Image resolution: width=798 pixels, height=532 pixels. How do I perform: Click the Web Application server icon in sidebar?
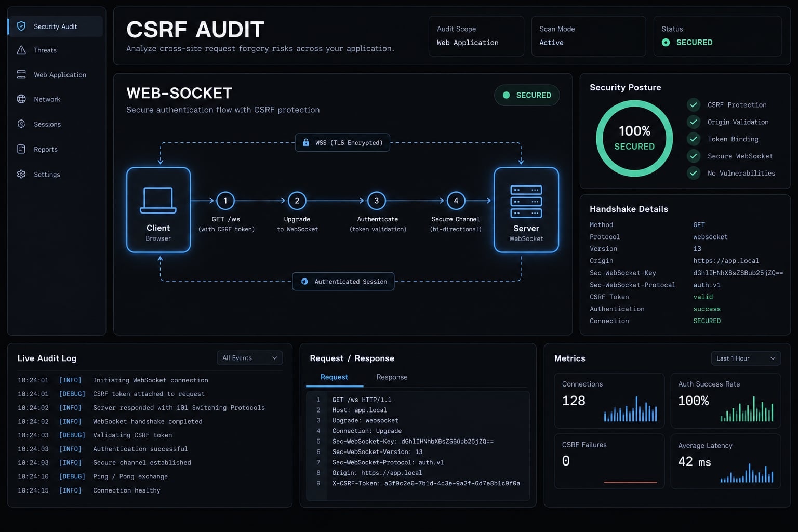click(x=21, y=74)
